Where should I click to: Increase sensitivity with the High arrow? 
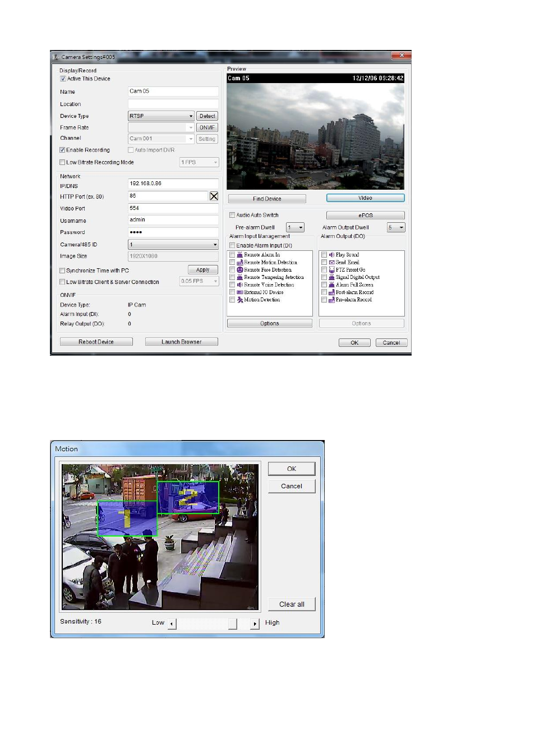point(255,624)
